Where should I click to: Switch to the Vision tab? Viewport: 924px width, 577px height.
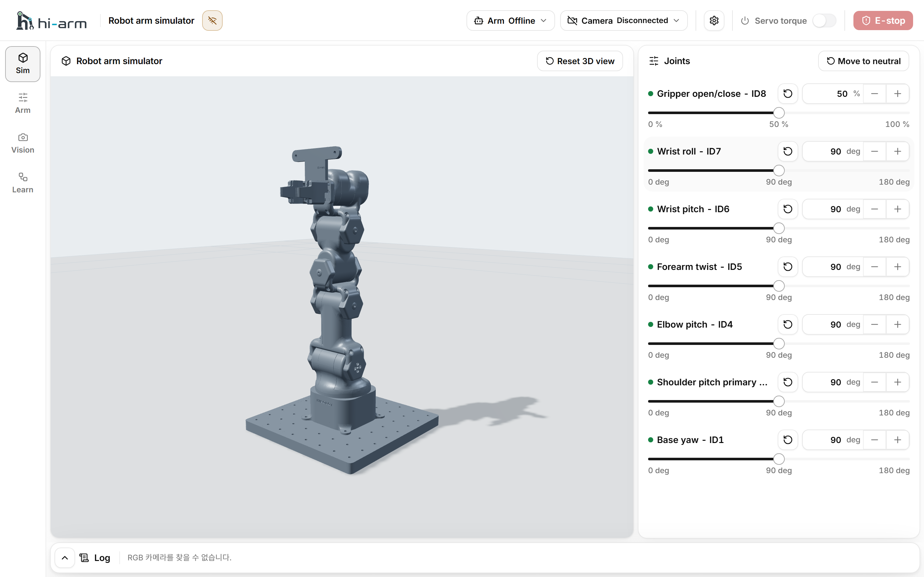tap(22, 144)
